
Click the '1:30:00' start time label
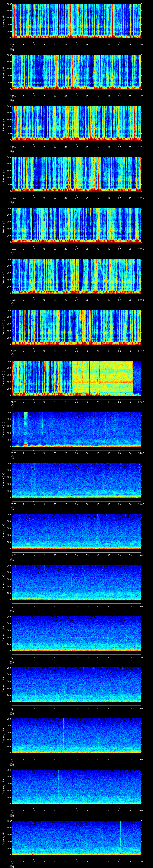12,861
